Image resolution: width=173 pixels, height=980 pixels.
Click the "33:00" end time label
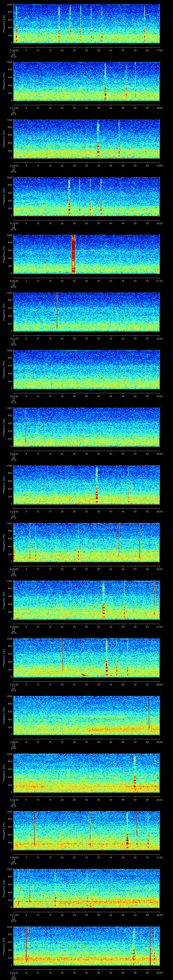159,972
